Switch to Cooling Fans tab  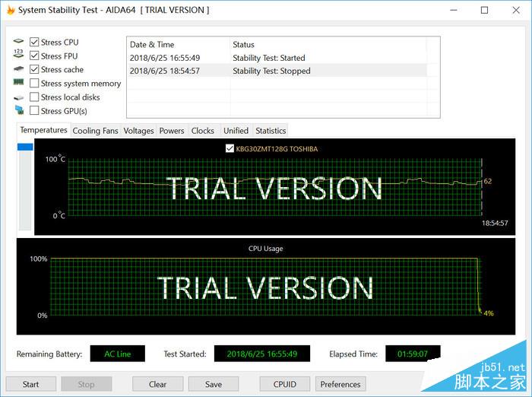coord(95,131)
